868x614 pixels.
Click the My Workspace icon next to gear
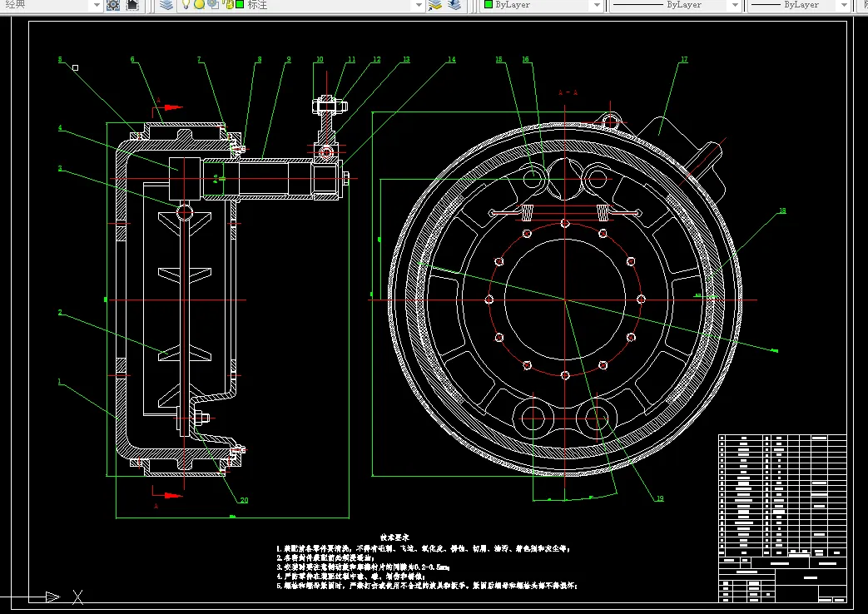pos(133,5)
